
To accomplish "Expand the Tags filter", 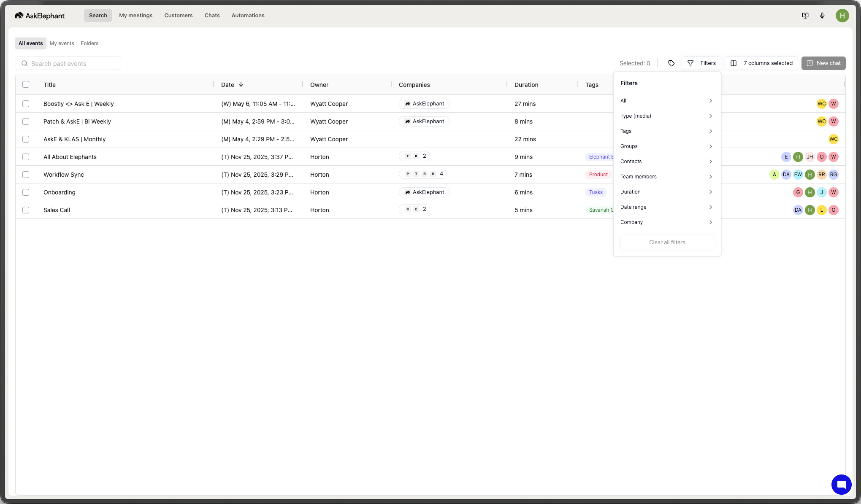I will coord(667,131).
